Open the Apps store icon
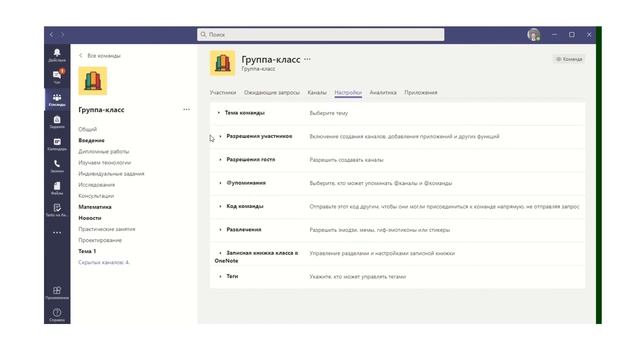Image resolution: width=640 pixels, height=360 pixels. [x=57, y=292]
